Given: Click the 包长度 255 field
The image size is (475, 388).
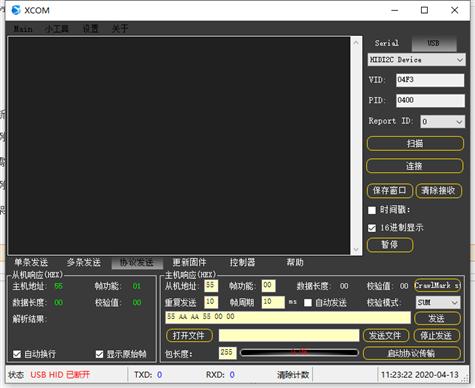Looking at the screenshot, I should click(x=228, y=353).
